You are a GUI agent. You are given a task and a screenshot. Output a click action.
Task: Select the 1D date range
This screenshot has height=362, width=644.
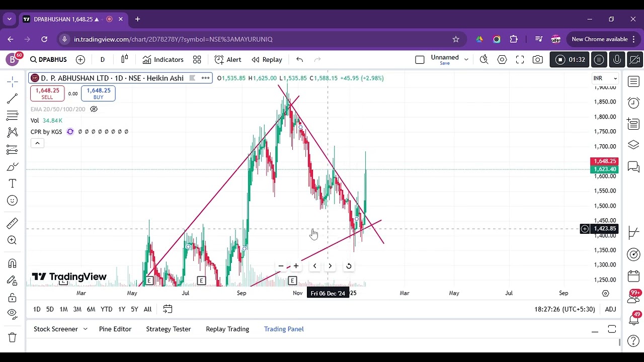click(x=37, y=309)
